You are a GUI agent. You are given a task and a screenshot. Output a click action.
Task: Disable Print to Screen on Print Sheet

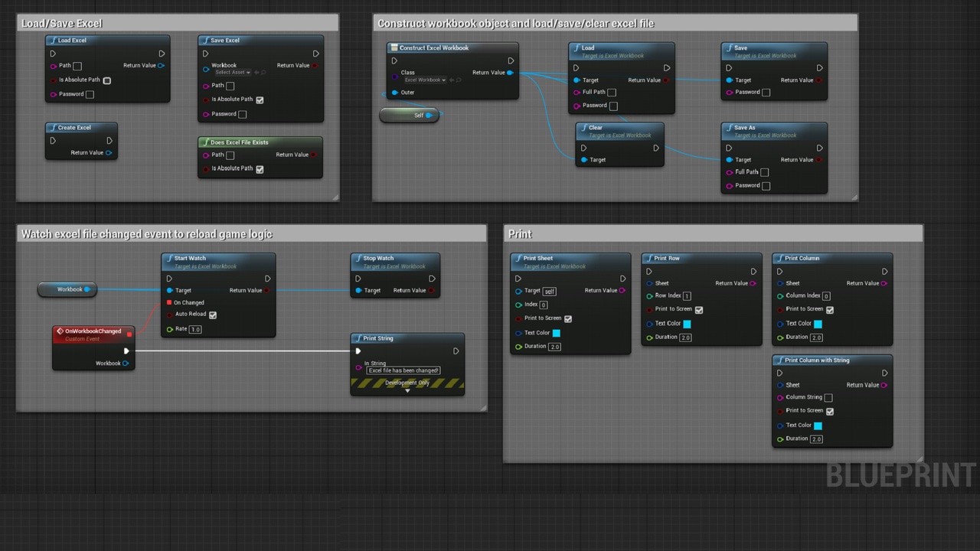(567, 318)
